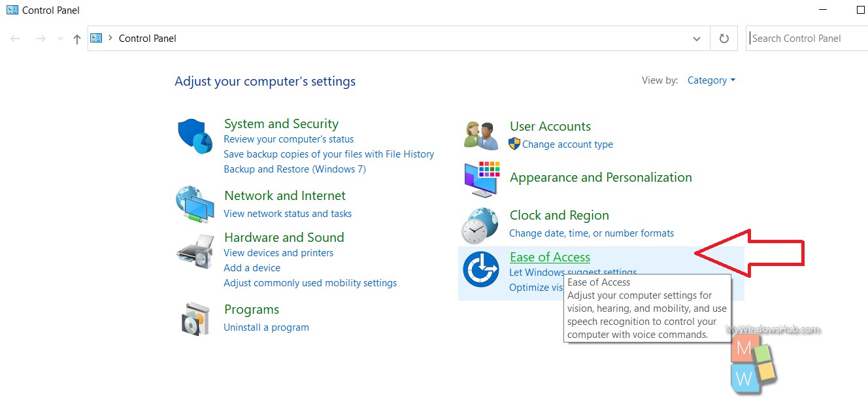Click Save backup copies with File History
The width and height of the screenshot is (868, 417).
[329, 154]
